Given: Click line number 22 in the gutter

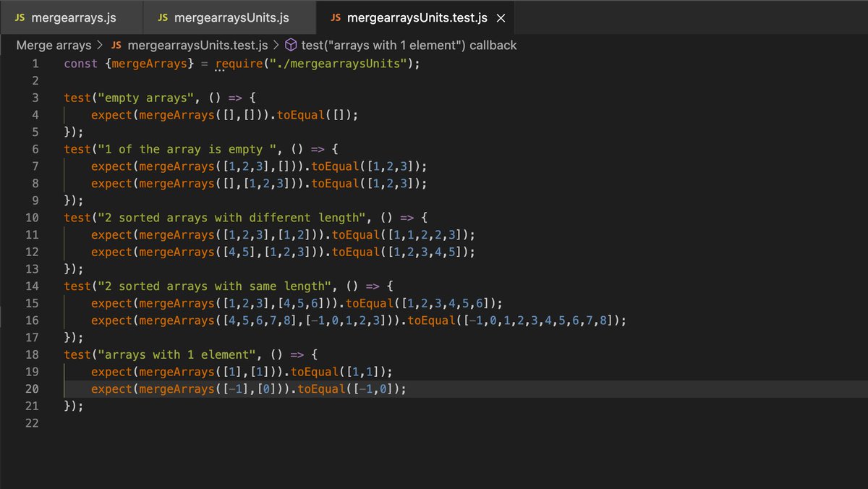Looking at the screenshot, I should [33, 423].
